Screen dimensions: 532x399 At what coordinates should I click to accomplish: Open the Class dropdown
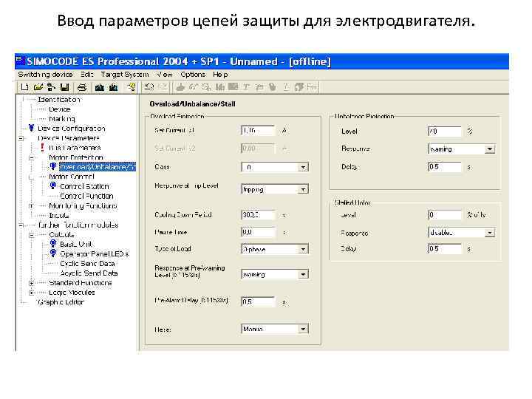303,167
